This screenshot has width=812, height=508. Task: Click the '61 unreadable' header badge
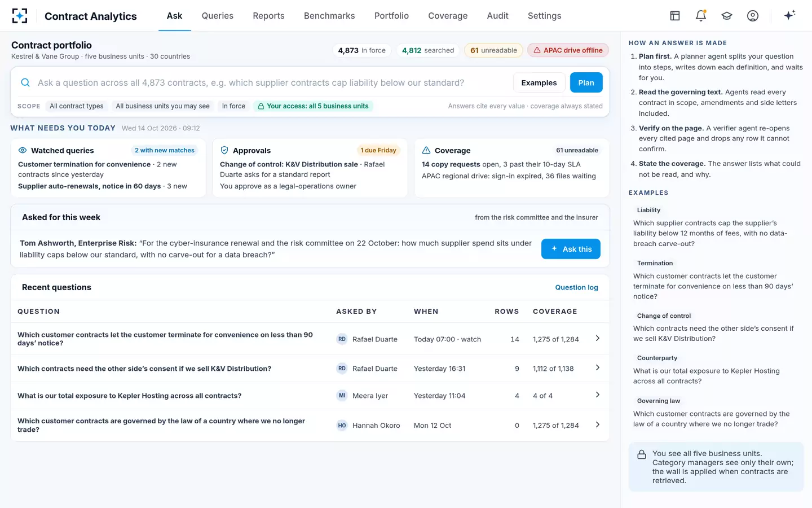pos(493,50)
